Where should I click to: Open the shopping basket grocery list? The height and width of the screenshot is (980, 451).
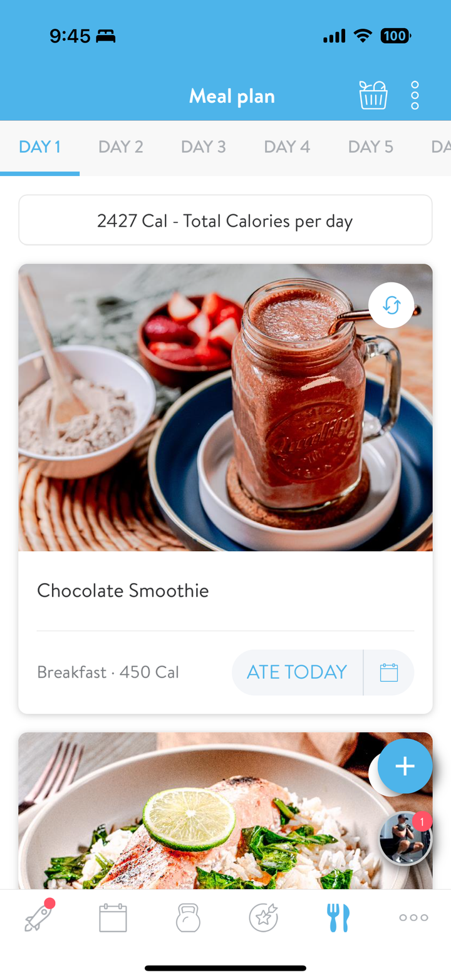[x=373, y=96]
